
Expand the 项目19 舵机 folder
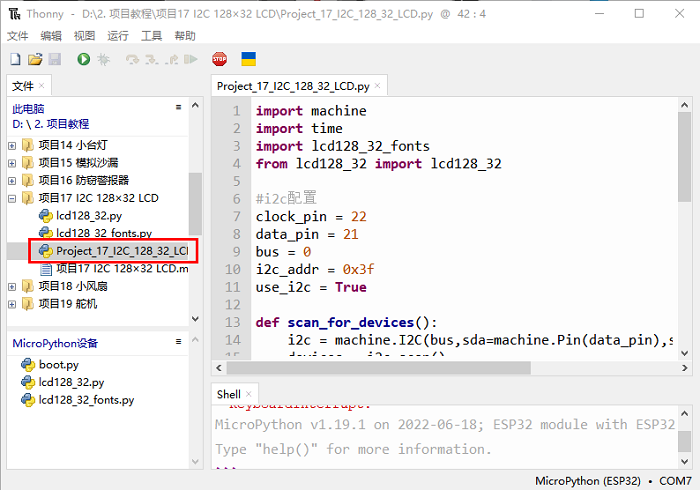pos(12,303)
